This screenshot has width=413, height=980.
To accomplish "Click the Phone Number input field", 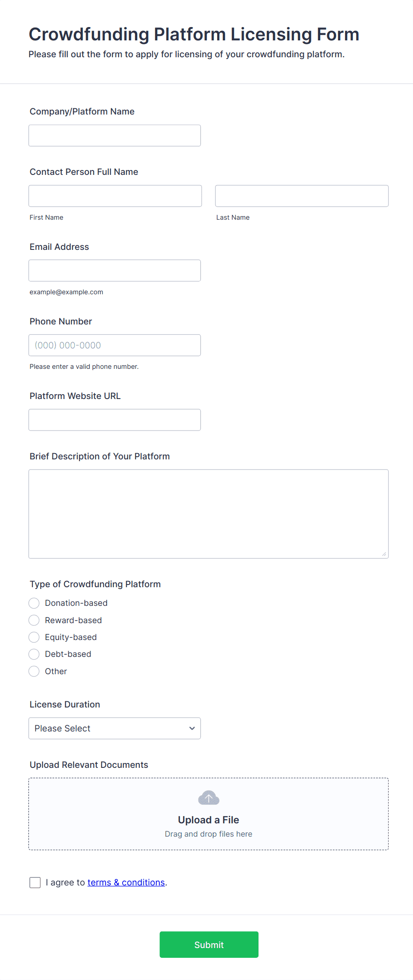I will (x=115, y=345).
